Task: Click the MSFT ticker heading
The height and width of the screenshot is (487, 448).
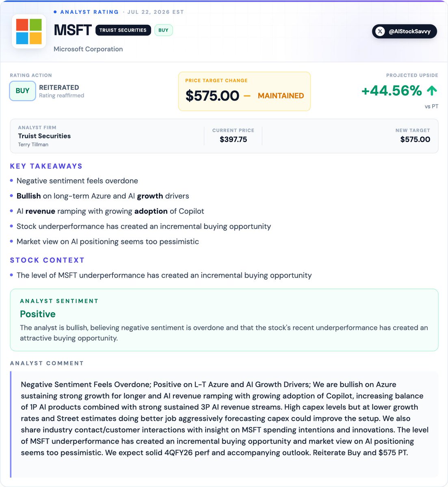Action: (73, 30)
